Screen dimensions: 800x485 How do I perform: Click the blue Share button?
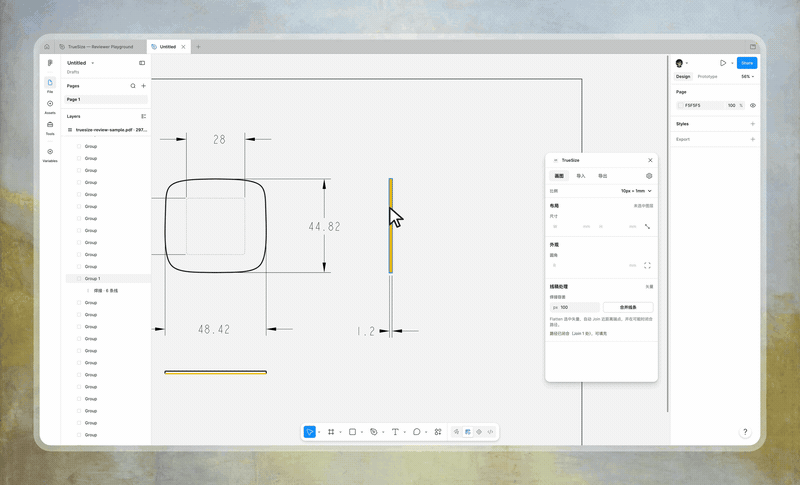747,63
